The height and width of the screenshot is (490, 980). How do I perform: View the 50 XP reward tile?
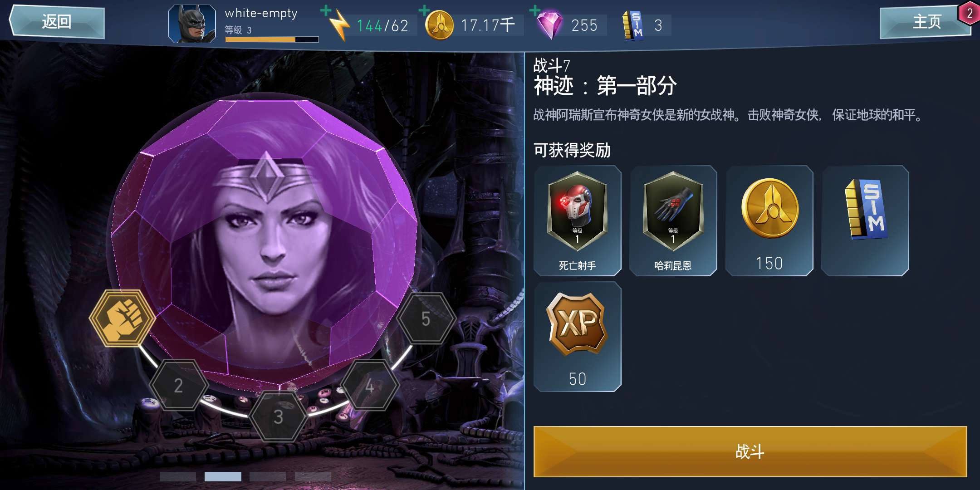(x=578, y=337)
